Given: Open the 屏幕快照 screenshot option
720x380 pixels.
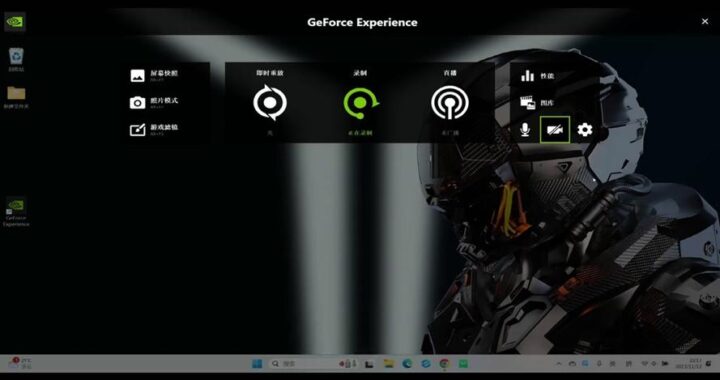Looking at the screenshot, I should 154,76.
